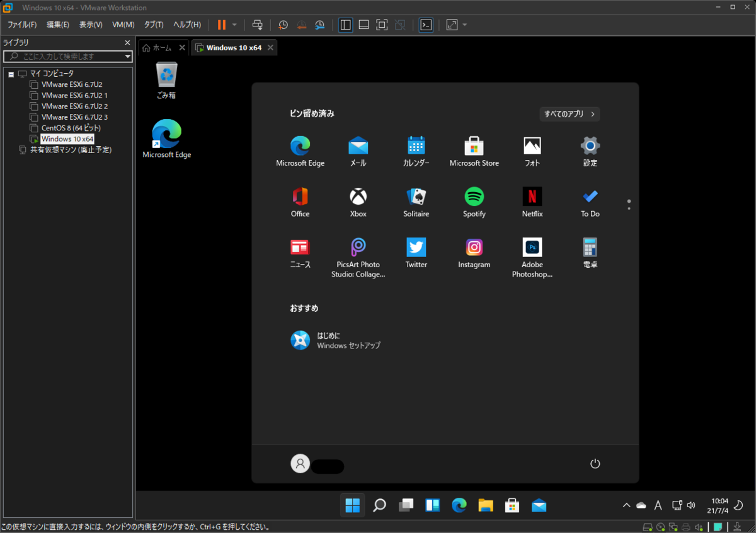
Task: Toggle the library sidebar view
Action: [345, 25]
